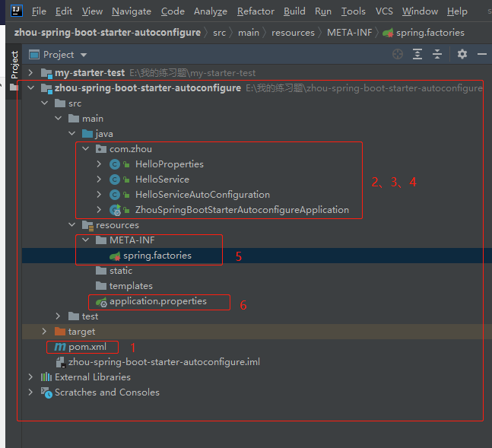Screen dimensions: 492x448
Task: Open the Edit menu
Action: (64, 11)
